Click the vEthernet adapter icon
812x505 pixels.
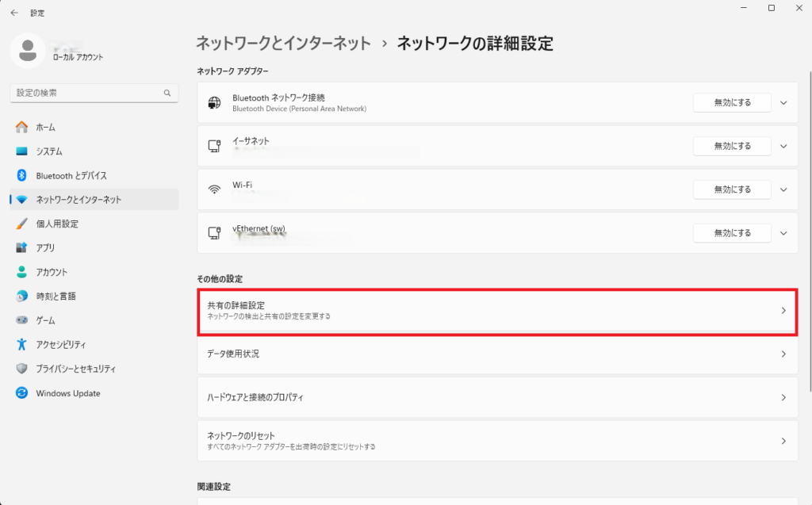pyautogui.click(x=213, y=233)
